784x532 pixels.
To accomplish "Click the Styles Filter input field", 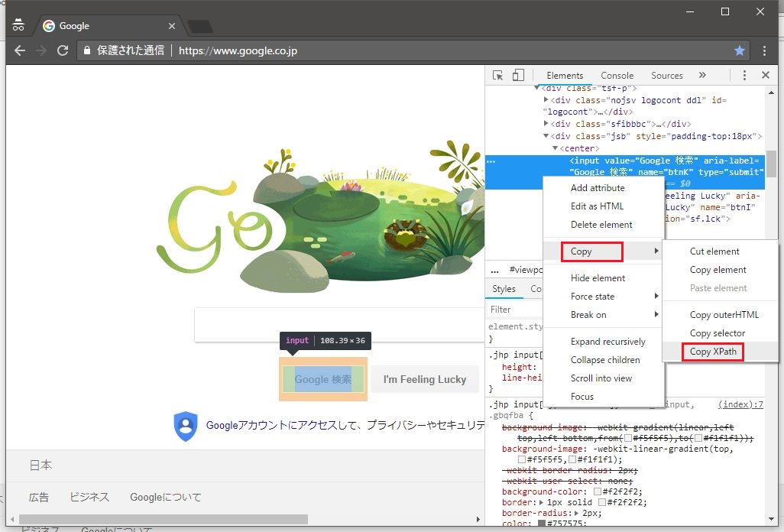I will tap(513, 310).
